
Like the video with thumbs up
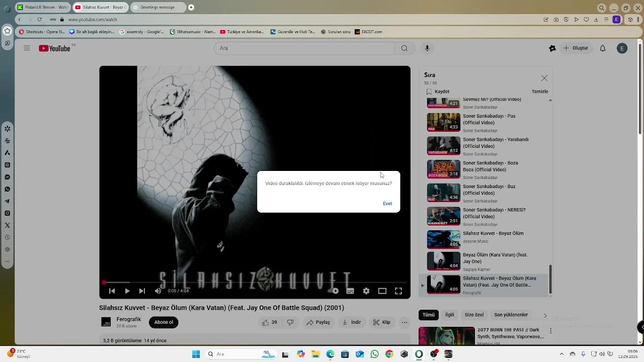[271, 322]
